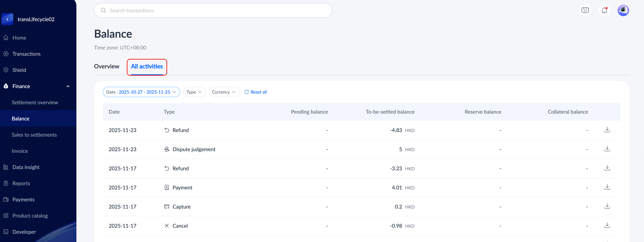Image resolution: width=644 pixels, height=242 pixels.
Task: Expand the Type filter dropdown
Action: click(x=194, y=92)
